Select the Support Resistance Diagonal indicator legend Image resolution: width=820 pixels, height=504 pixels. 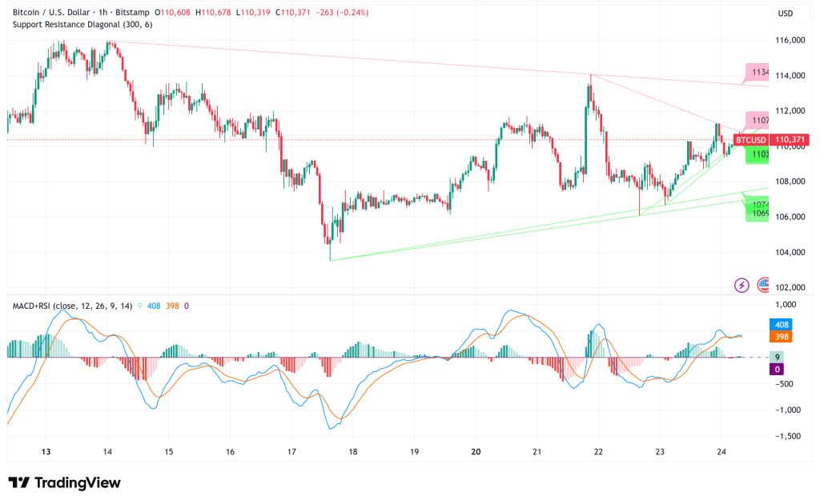tap(82, 25)
